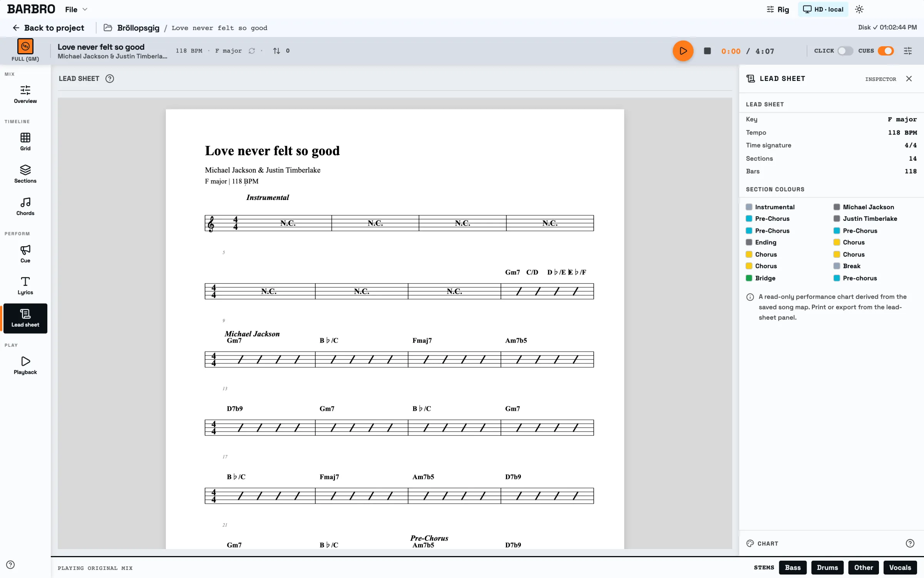Click the Ending section colour swatch
Screen dimensions: 924x578
coord(749,242)
